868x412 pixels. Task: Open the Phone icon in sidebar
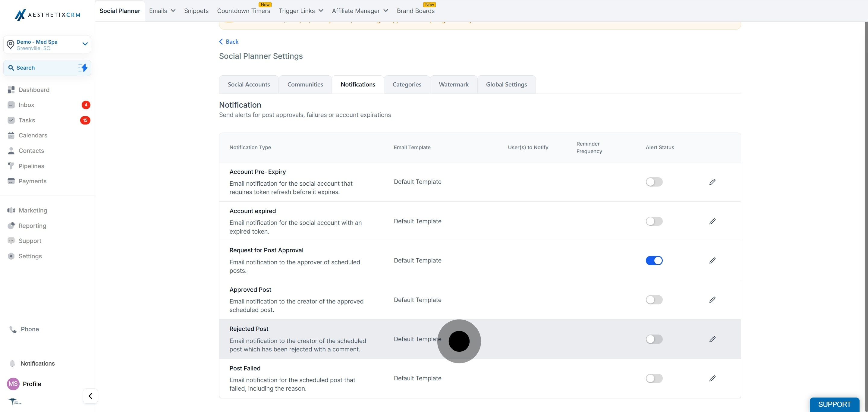tap(13, 329)
